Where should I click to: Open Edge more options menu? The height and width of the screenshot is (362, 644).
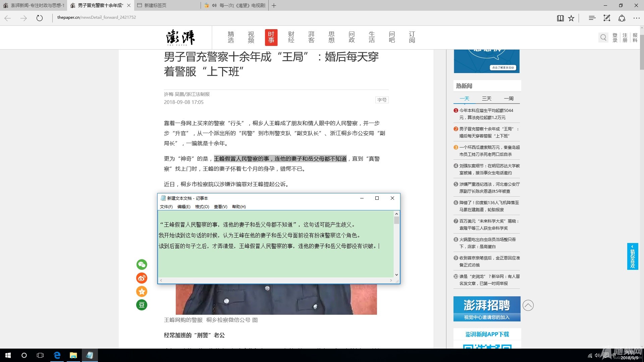pos(636,18)
